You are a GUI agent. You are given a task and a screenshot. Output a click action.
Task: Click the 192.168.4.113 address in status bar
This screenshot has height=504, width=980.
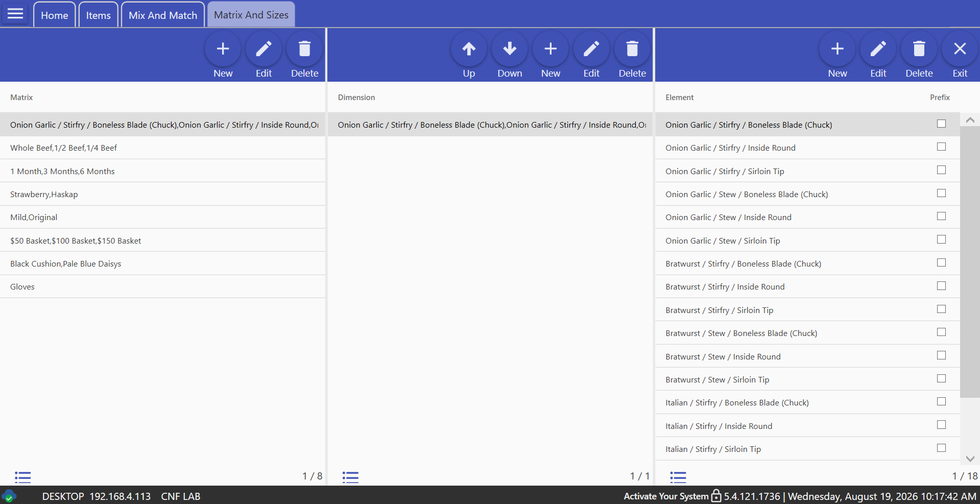pos(120,496)
